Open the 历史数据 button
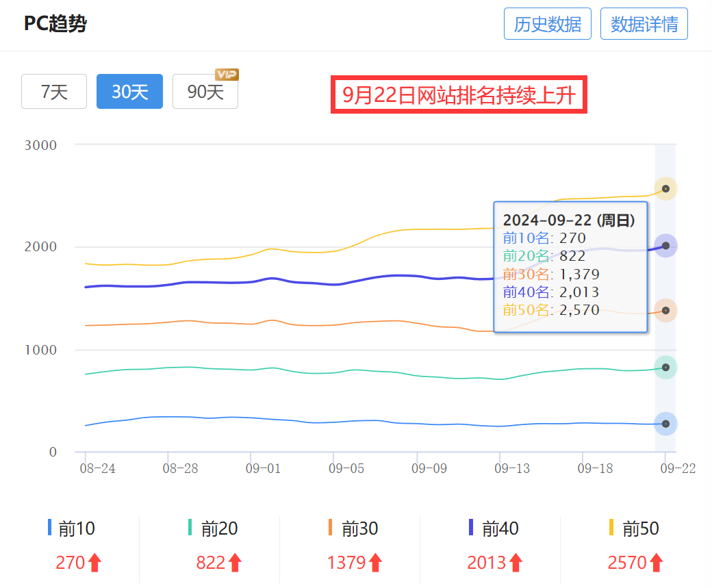Screen dimensions: 712x588 click(x=547, y=25)
